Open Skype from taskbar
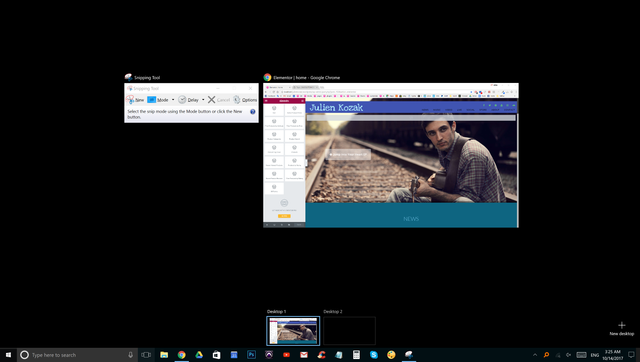 pyautogui.click(x=374, y=355)
